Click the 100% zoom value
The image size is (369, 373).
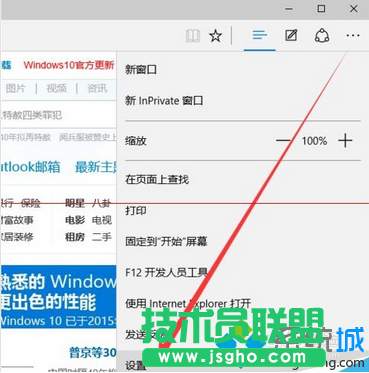tap(314, 141)
